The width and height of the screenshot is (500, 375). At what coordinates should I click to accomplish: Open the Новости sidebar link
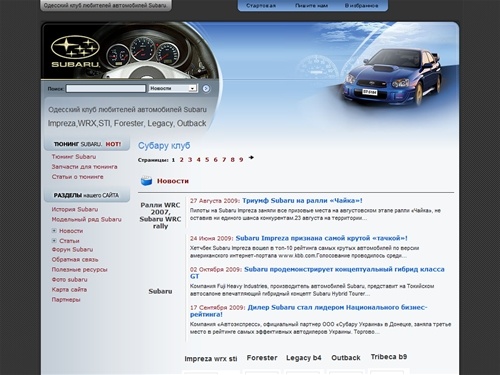71,231
